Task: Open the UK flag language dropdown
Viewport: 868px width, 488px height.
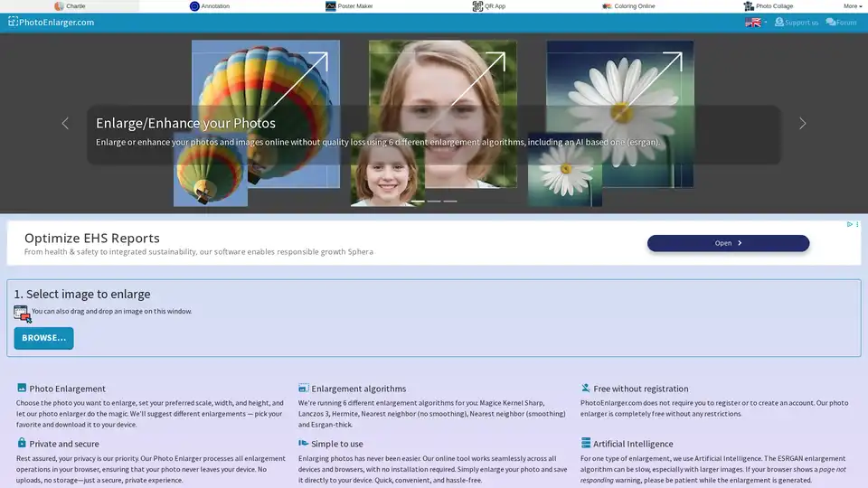Action: (x=755, y=22)
